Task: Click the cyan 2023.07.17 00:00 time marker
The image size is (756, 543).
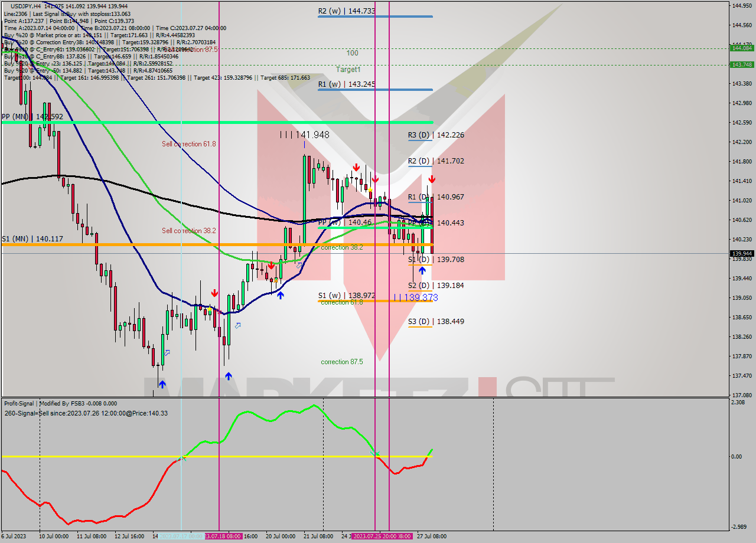Action: [182, 537]
